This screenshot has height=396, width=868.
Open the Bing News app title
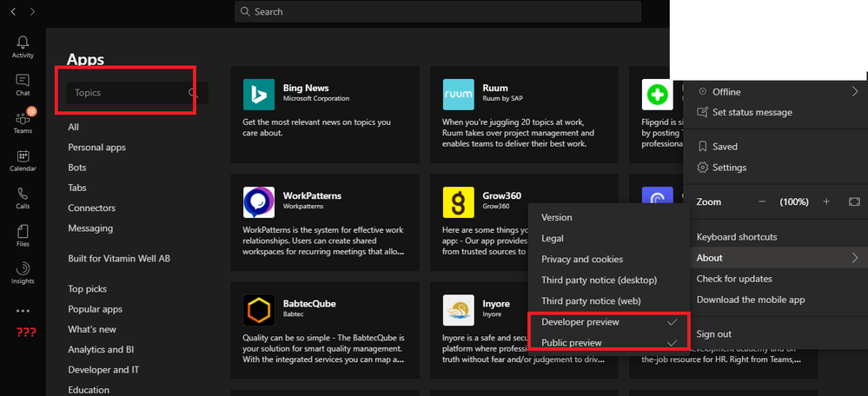click(x=306, y=88)
